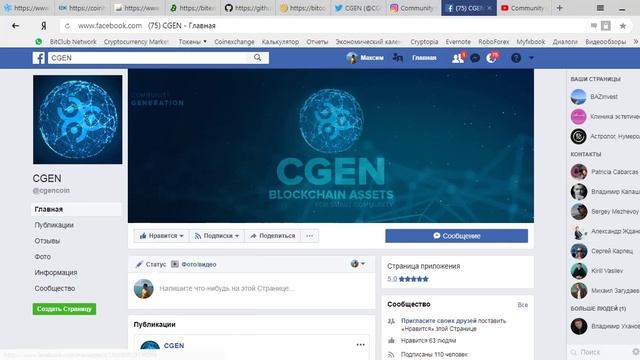This screenshot has width=640, height=360.
Task: Open the help question mark icon
Action: [x=516, y=58]
